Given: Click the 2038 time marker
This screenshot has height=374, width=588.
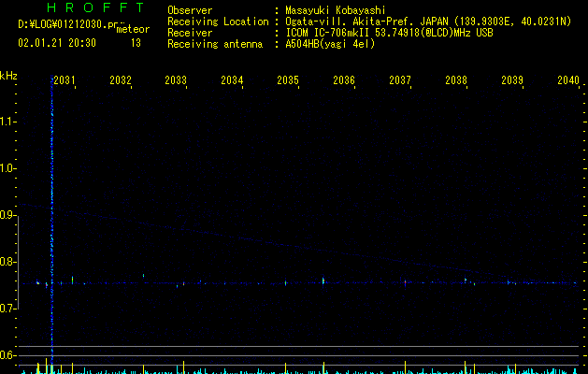Looking at the screenshot, I should click(x=456, y=80).
